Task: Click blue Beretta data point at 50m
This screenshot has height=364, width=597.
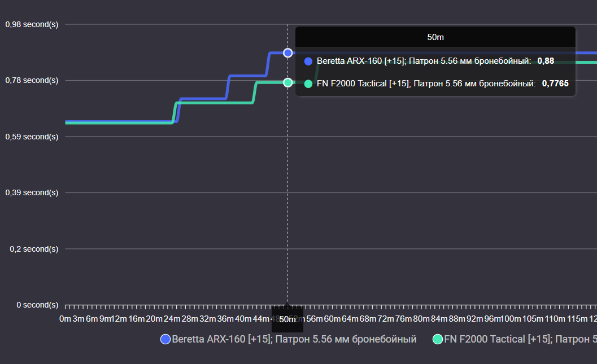Action: pyautogui.click(x=288, y=53)
